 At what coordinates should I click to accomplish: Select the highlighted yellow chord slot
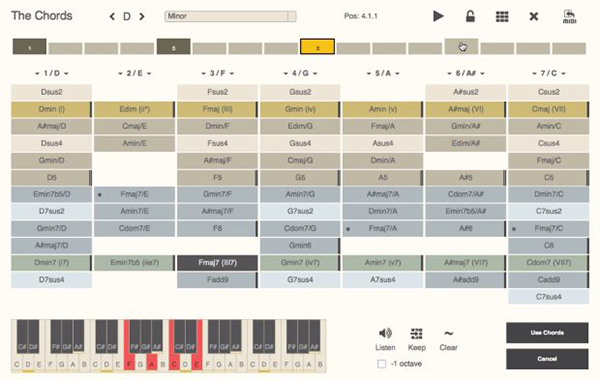317,47
